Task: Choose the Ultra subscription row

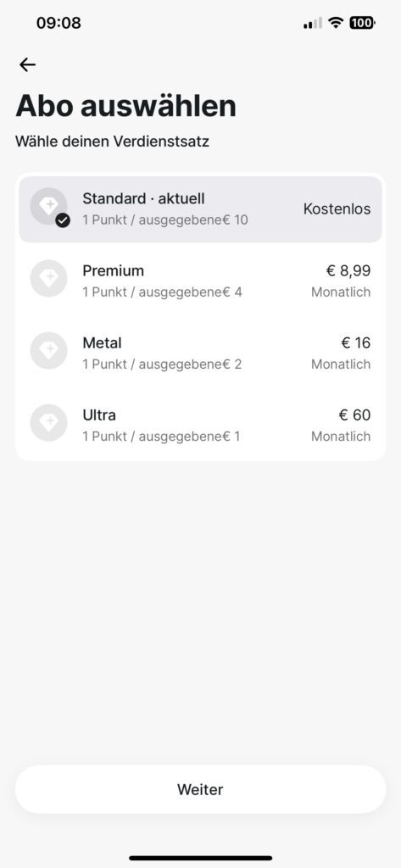Action: click(200, 426)
